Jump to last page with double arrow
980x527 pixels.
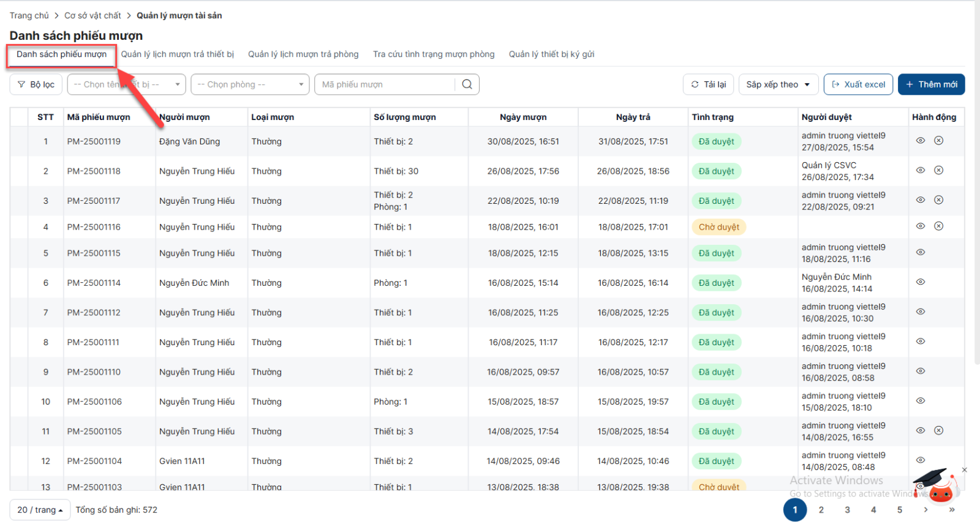[952, 510]
